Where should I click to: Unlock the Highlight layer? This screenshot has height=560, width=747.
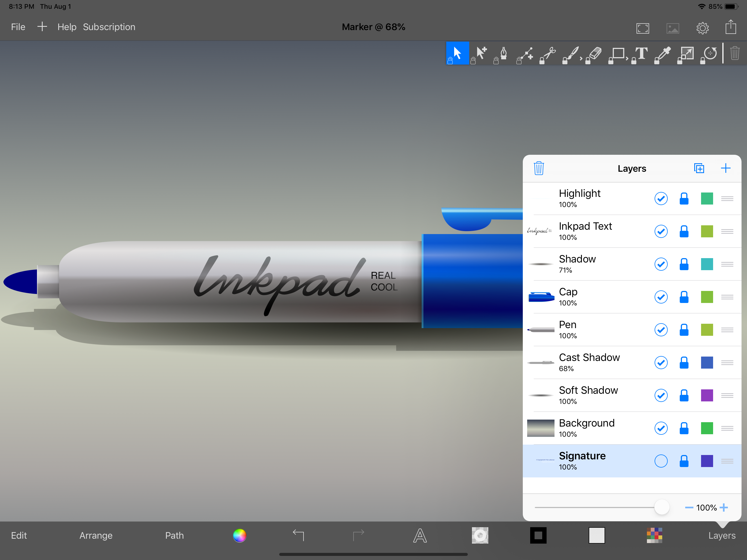684,199
